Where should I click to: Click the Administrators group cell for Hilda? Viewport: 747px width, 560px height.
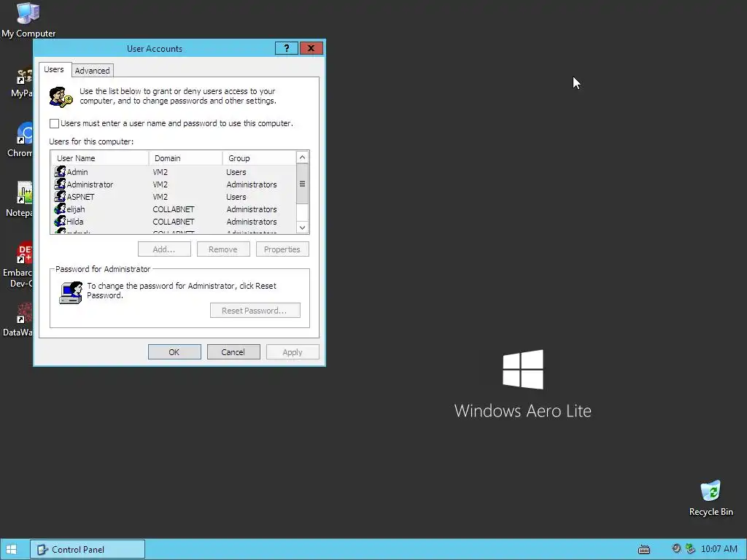click(x=252, y=222)
